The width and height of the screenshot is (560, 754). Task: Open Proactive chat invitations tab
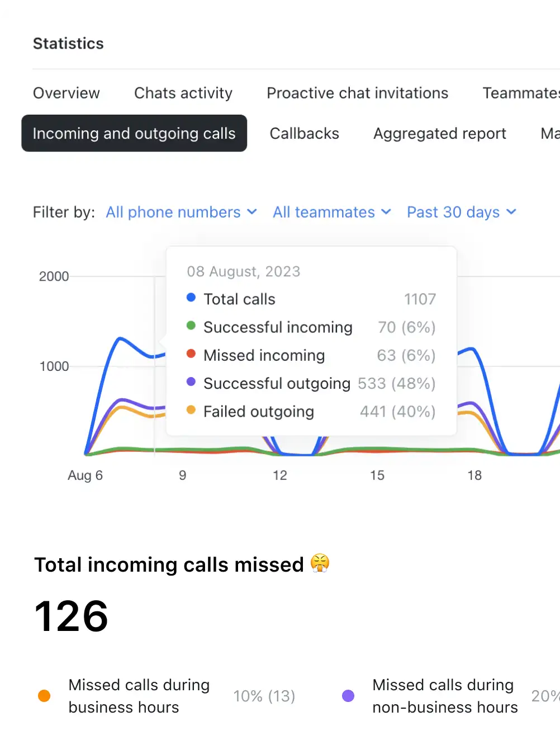[x=357, y=93]
